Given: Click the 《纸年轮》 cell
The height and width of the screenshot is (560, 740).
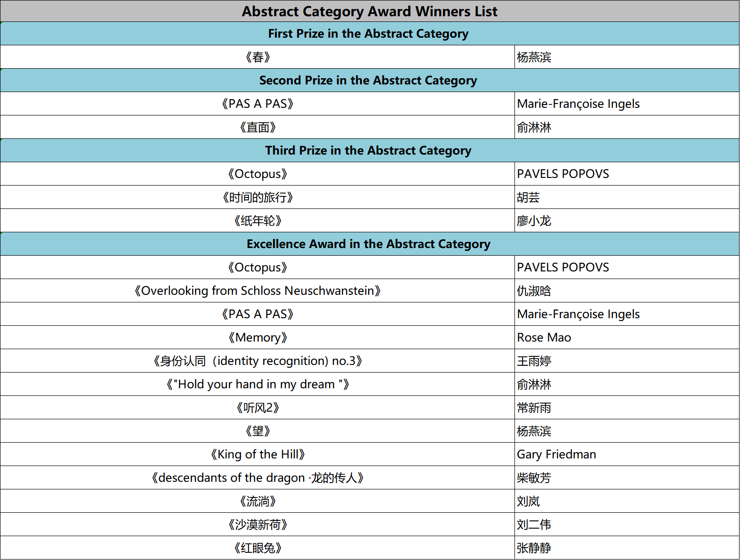Looking at the screenshot, I should (257, 220).
